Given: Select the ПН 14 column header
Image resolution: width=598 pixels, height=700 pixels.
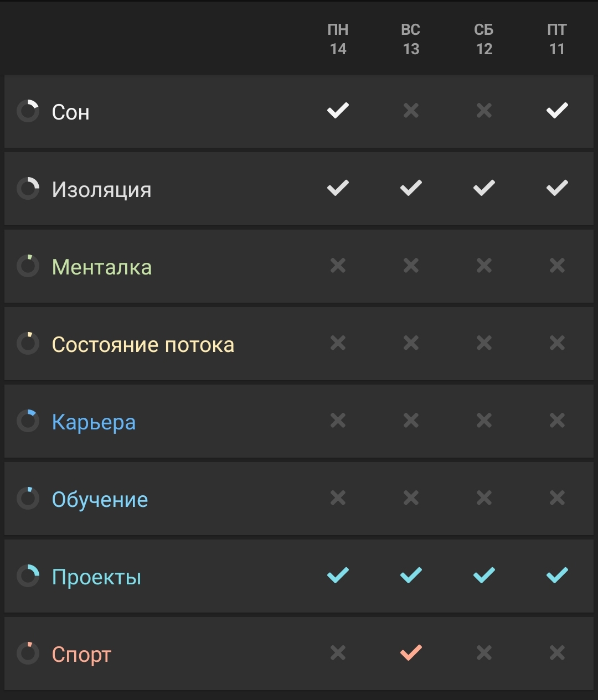Looking at the screenshot, I should (338, 39).
